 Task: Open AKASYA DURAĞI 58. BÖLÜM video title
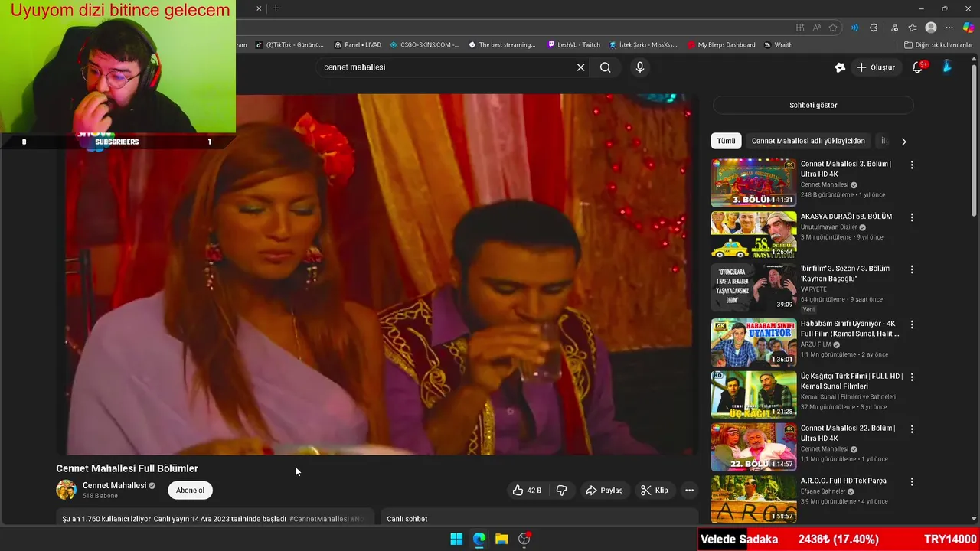tap(846, 217)
